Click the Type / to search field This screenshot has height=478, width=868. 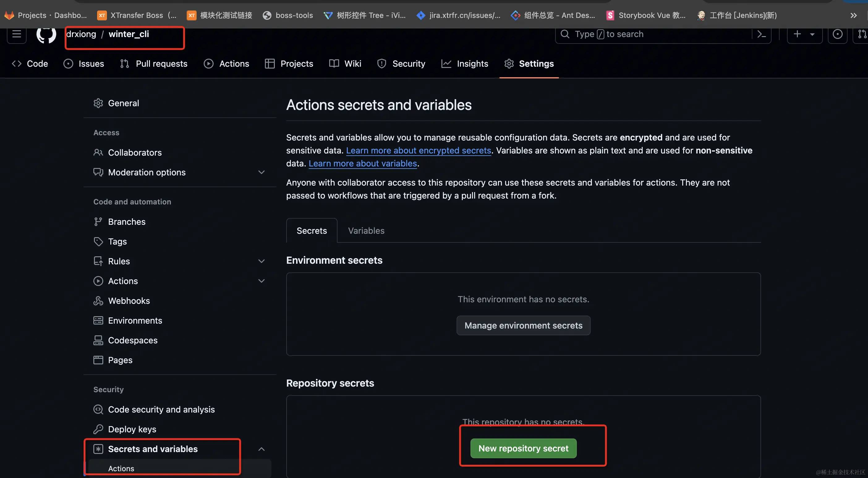click(x=654, y=34)
